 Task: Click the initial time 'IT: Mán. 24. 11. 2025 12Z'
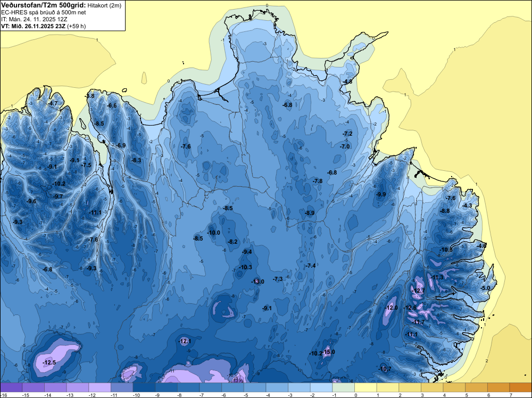[34, 19]
